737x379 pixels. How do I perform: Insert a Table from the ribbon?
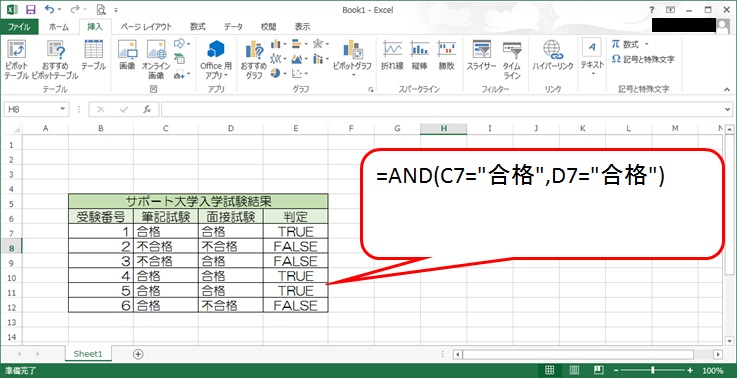pyautogui.click(x=94, y=55)
